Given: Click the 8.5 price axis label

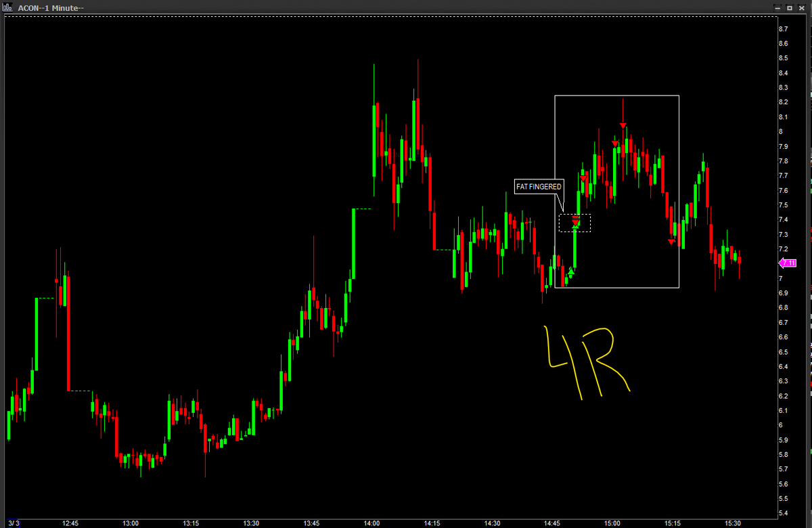Looking at the screenshot, I should [783, 58].
